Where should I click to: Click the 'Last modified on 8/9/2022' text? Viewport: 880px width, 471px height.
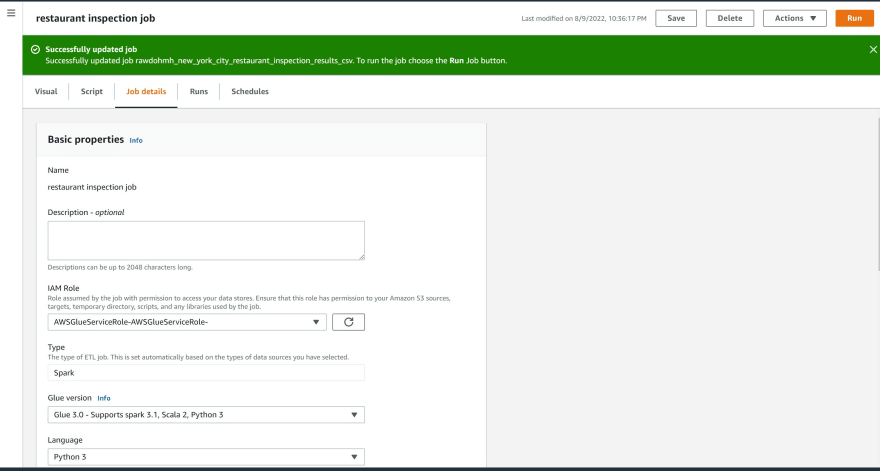584,19
